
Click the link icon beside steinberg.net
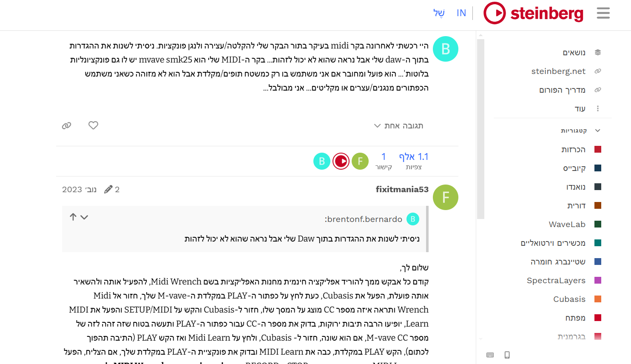point(598,71)
